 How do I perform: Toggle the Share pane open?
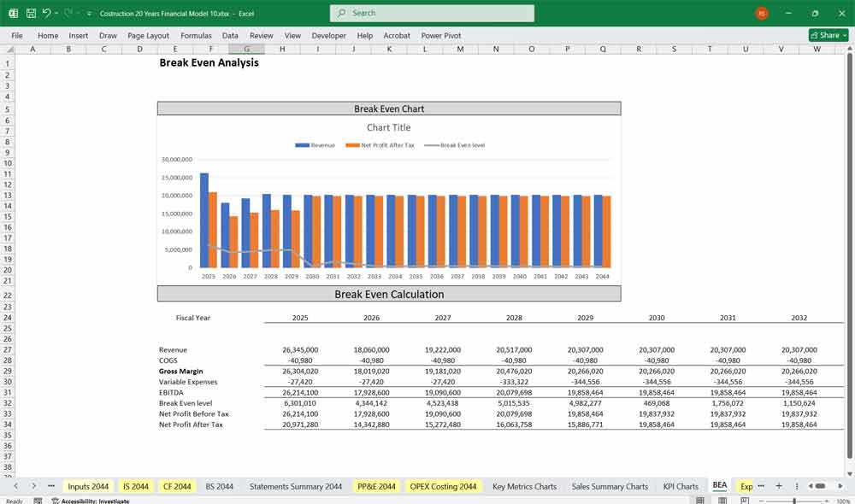(x=827, y=35)
